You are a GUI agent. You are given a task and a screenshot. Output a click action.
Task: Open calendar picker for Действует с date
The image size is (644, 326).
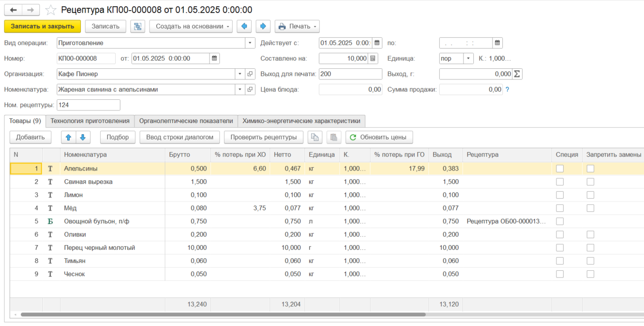point(377,43)
